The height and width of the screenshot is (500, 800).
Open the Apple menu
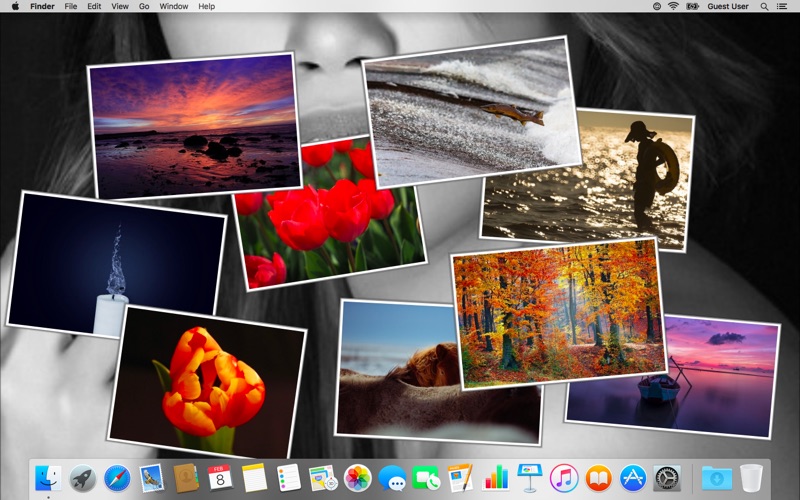15,6
